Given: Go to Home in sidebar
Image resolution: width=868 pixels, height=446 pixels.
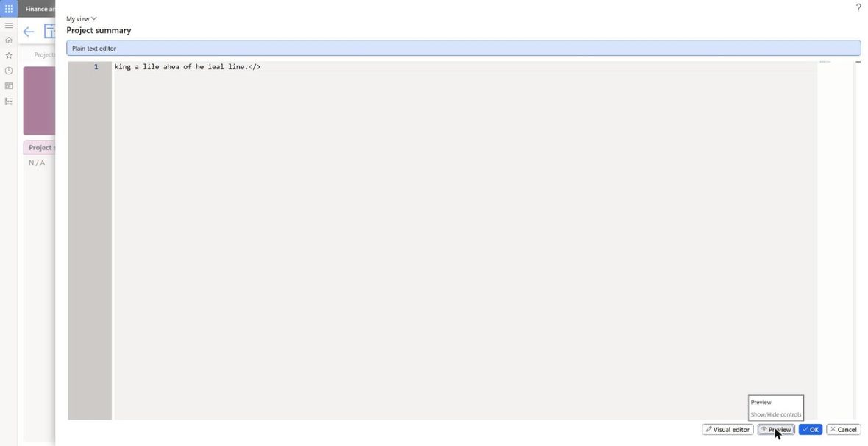Looking at the screenshot, I should [x=9, y=40].
